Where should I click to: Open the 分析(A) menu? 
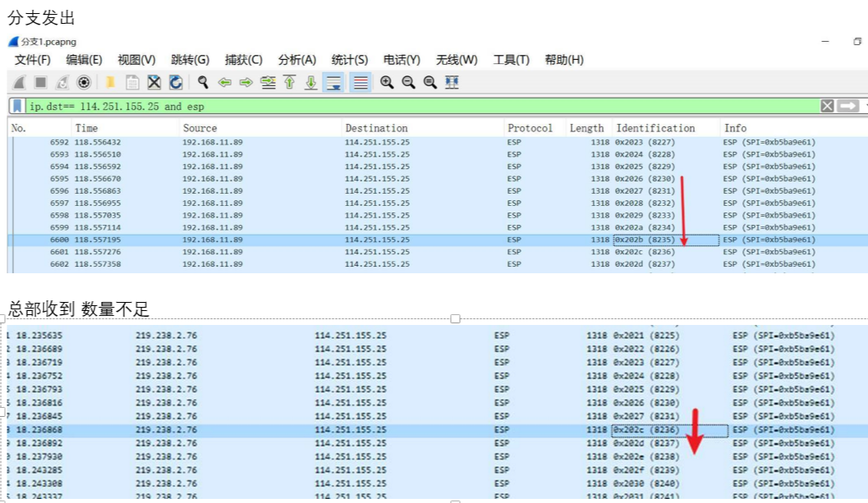point(296,60)
